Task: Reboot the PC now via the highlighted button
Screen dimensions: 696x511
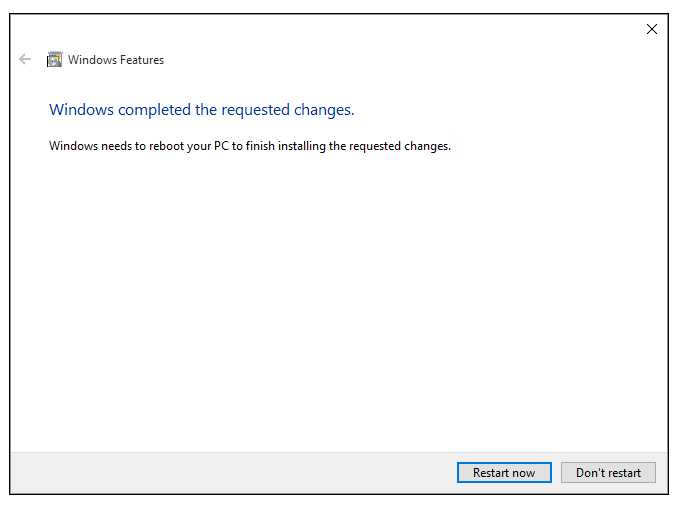Action: [504, 472]
